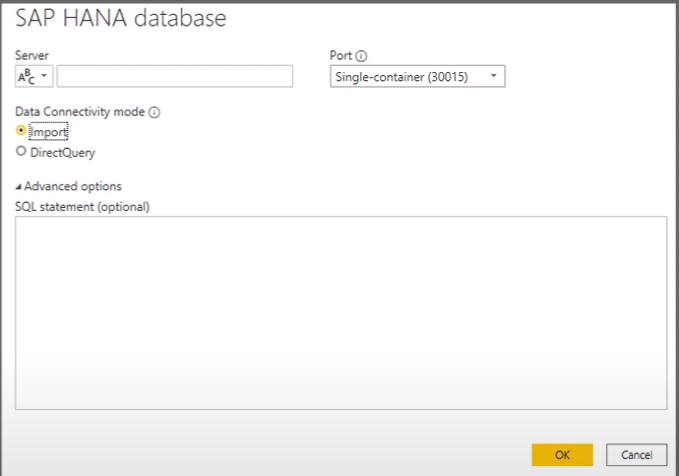Click the Server field label
This screenshot has width=679, height=476.
pyautogui.click(x=32, y=55)
